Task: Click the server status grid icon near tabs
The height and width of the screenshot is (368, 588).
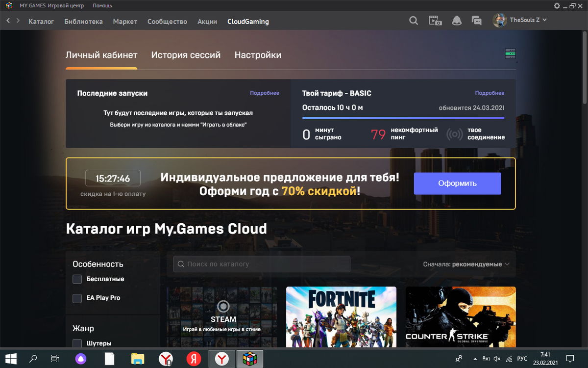Action: tap(510, 53)
